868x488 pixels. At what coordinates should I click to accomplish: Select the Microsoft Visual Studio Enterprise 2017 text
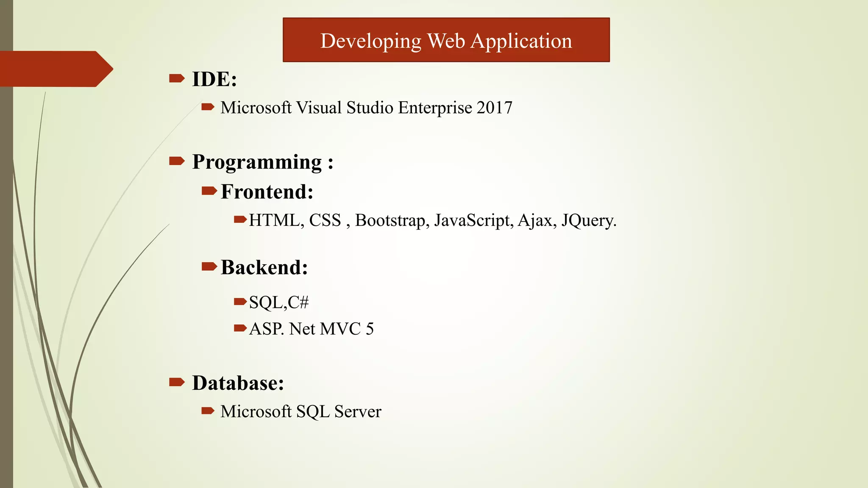pos(366,108)
